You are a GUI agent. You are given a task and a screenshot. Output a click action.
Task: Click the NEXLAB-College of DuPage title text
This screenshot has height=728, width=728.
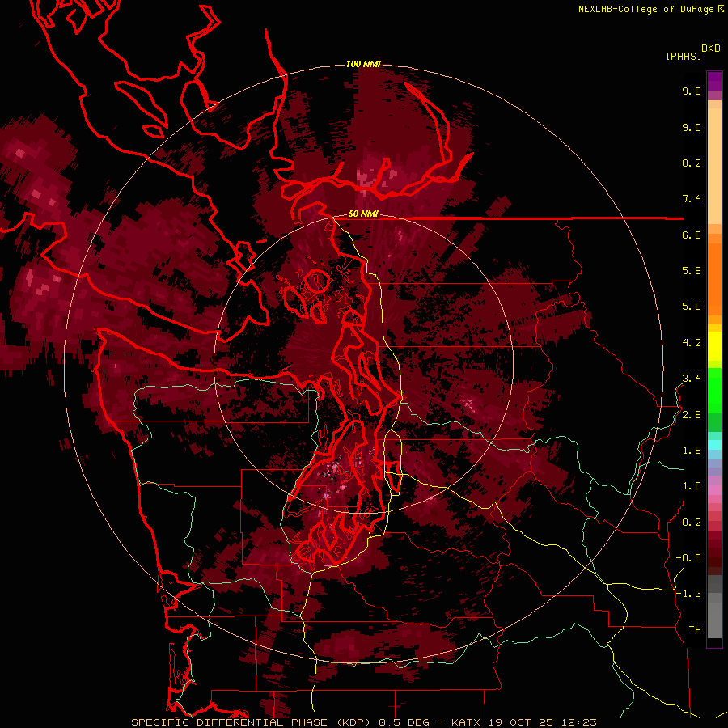645,9
